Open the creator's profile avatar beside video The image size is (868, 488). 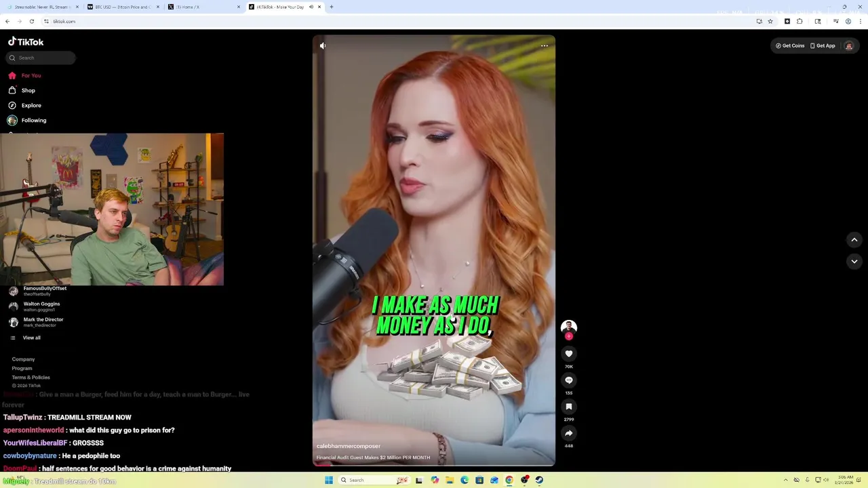click(x=569, y=327)
